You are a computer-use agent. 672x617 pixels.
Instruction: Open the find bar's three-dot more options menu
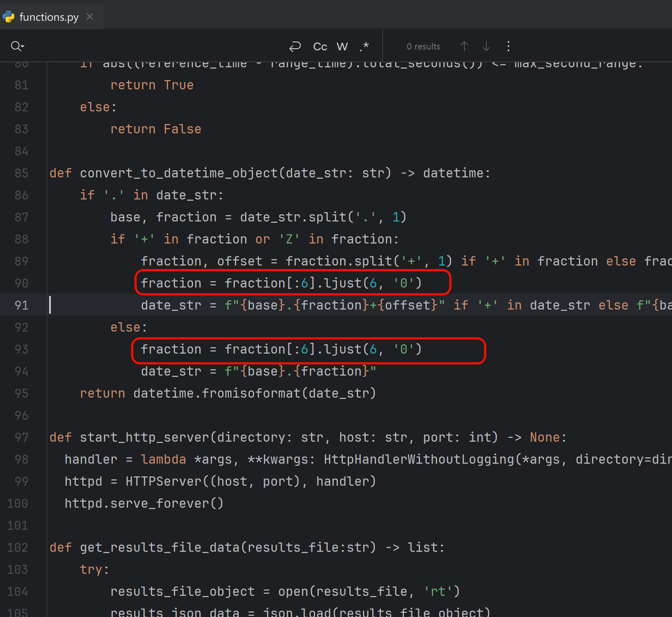pyautogui.click(x=508, y=46)
